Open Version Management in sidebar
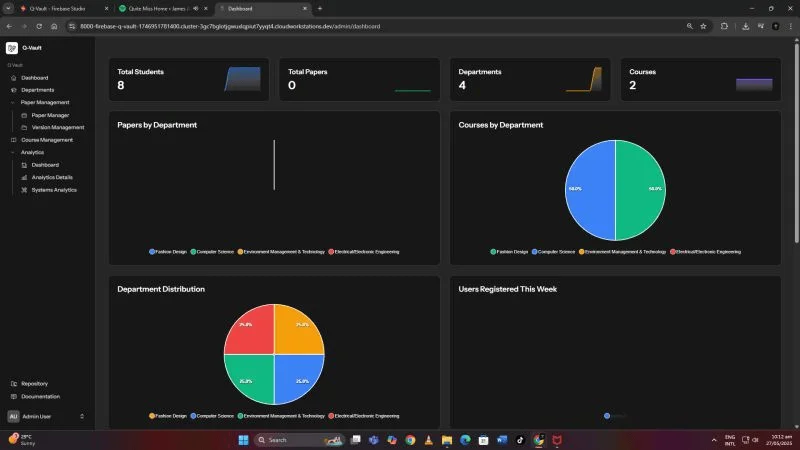The image size is (800, 450). click(x=58, y=128)
